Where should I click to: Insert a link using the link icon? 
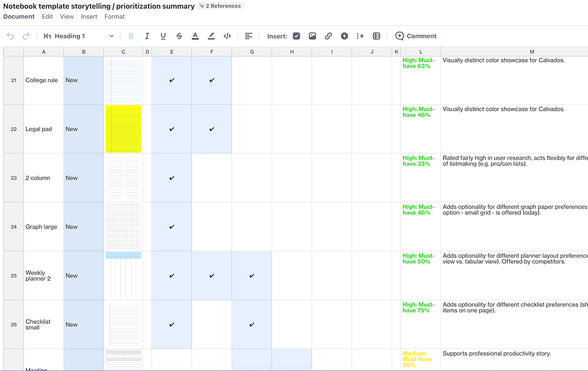(x=328, y=36)
